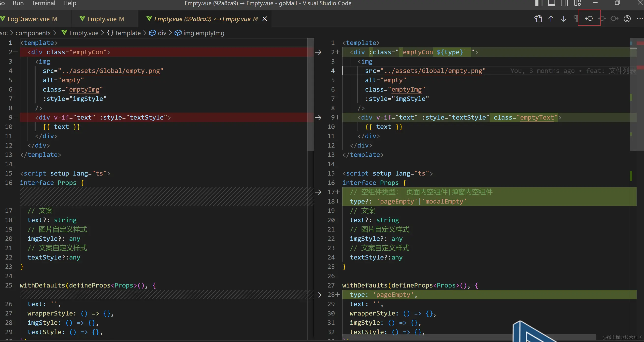Click the left pane vertical scrollbar slider
The width and height of the screenshot is (644, 342).
coord(311,95)
